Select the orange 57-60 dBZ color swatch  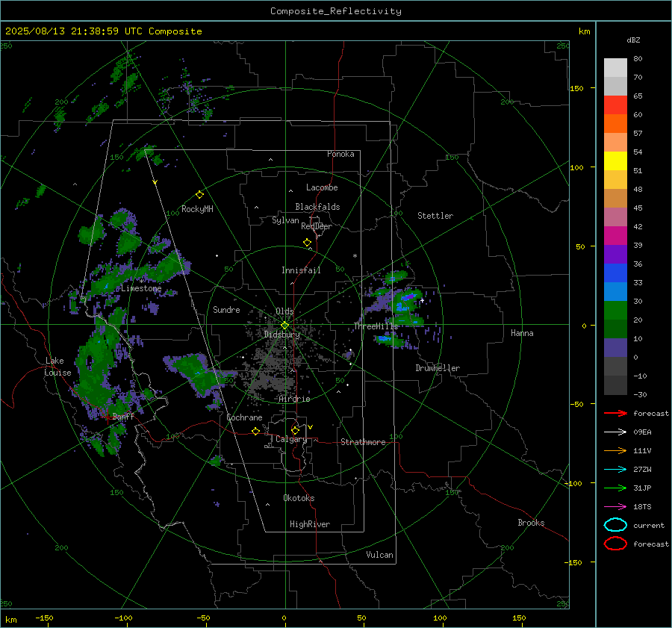pyautogui.click(x=615, y=124)
